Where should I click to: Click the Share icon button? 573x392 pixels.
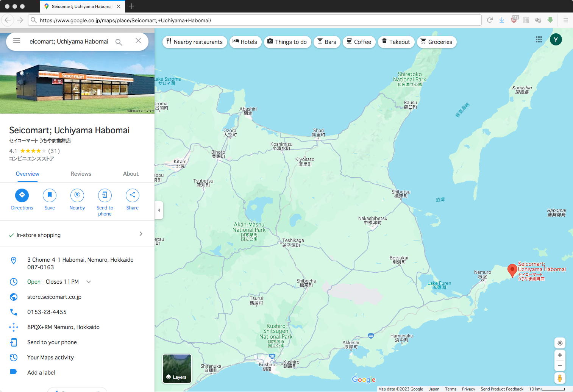[132, 195]
